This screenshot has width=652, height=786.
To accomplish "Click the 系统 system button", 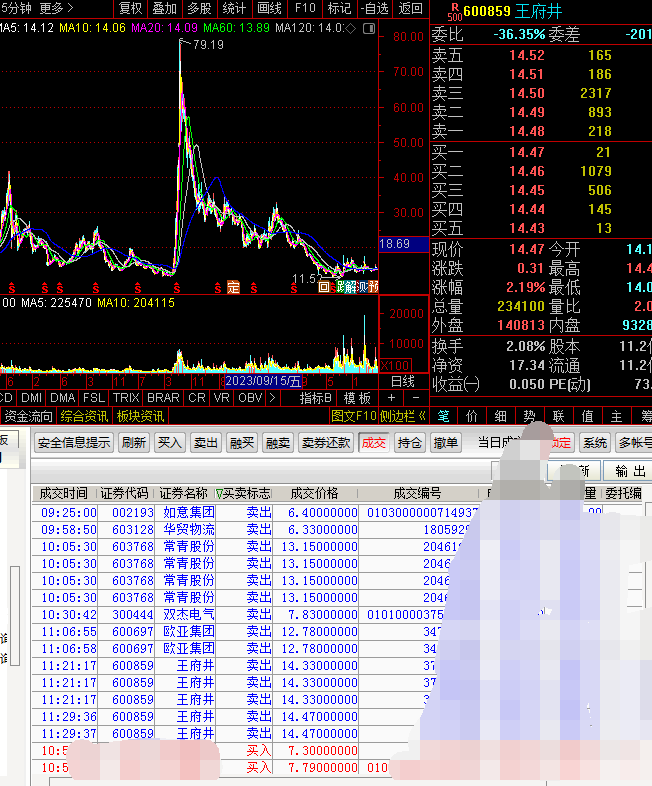I will (x=595, y=443).
